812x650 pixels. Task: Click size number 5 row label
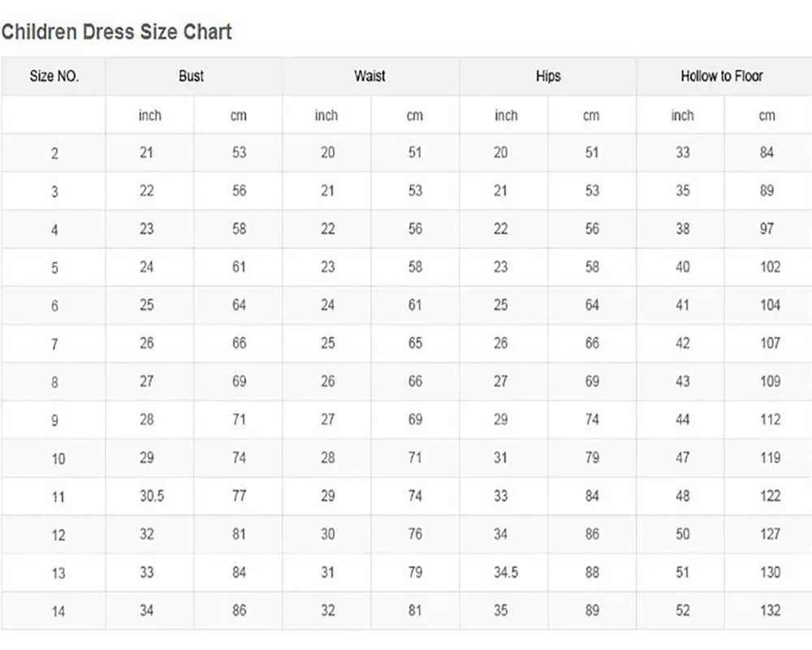pyautogui.click(x=54, y=268)
